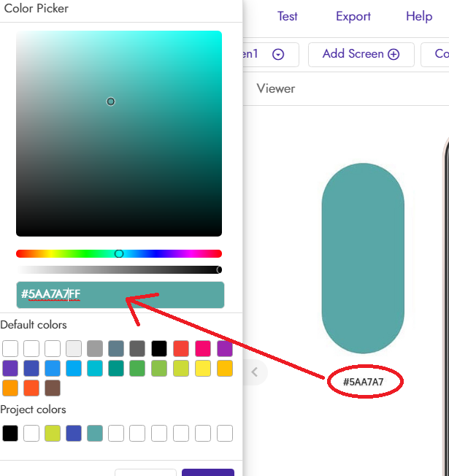Click the hex color input field
Image resolution: width=449 pixels, height=476 pixels.
(120, 295)
